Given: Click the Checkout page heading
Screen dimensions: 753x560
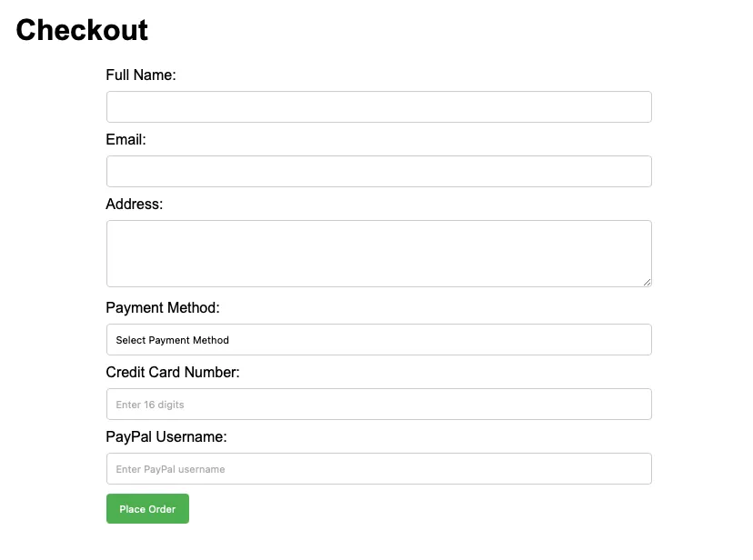Looking at the screenshot, I should point(80,30).
